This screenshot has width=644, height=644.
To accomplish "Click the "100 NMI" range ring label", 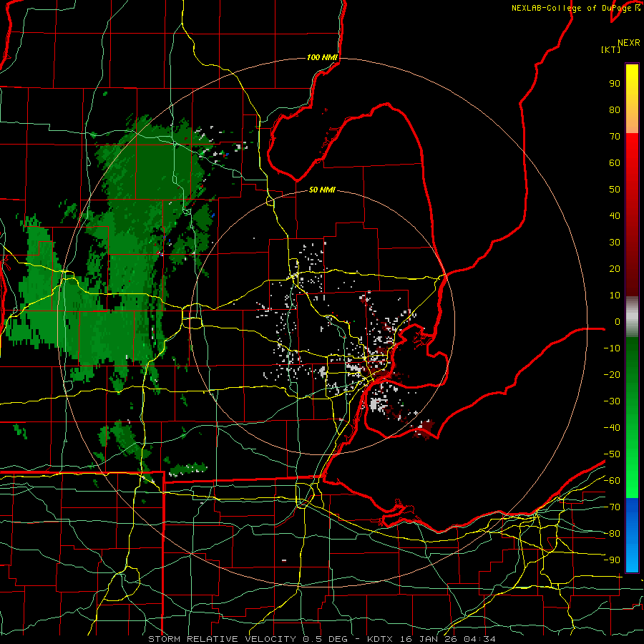I will [x=322, y=57].
